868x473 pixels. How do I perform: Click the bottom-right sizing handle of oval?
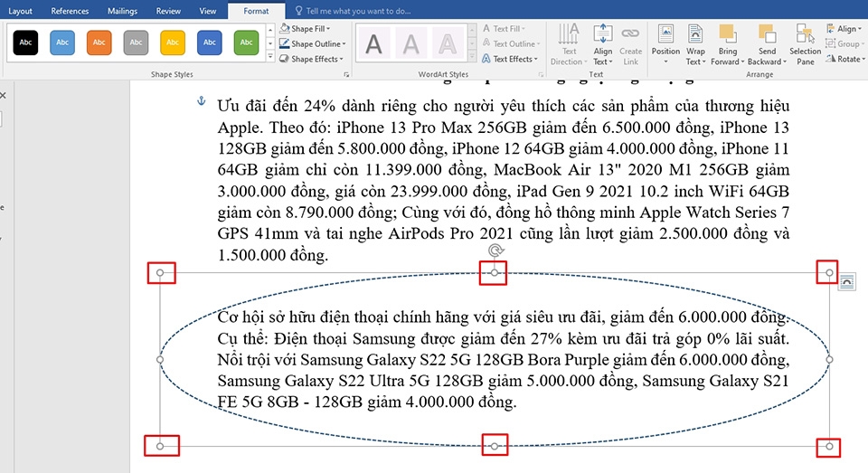tap(829, 446)
